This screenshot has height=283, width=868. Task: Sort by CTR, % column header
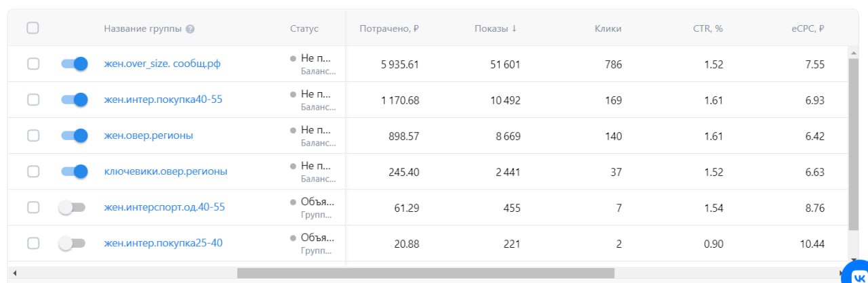click(709, 28)
